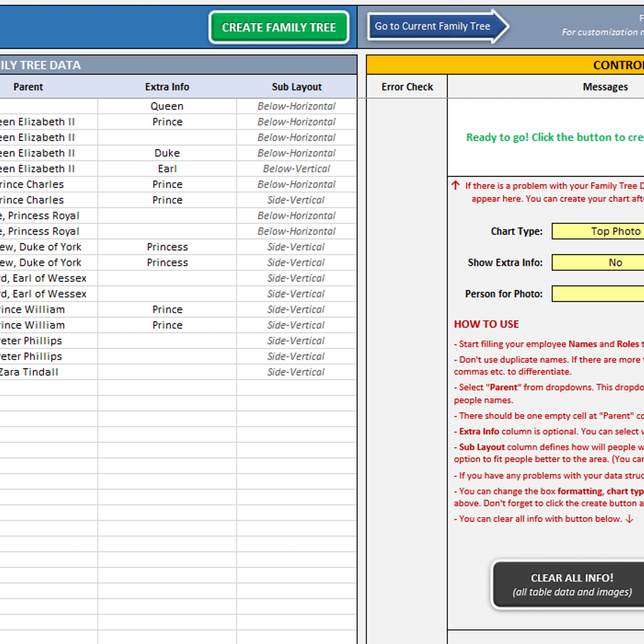Select Sub Layout cell in 'Queen' row
Image resolution: width=644 pixels, height=644 pixels.
(297, 106)
